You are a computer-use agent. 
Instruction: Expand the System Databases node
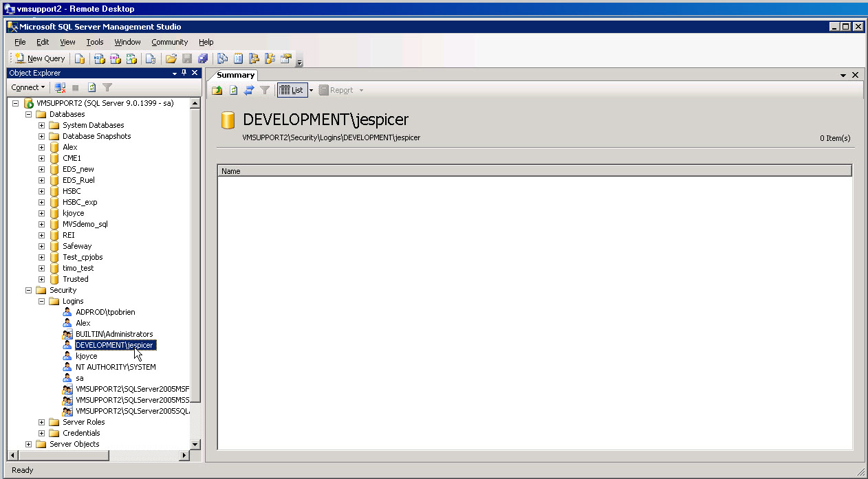point(41,125)
